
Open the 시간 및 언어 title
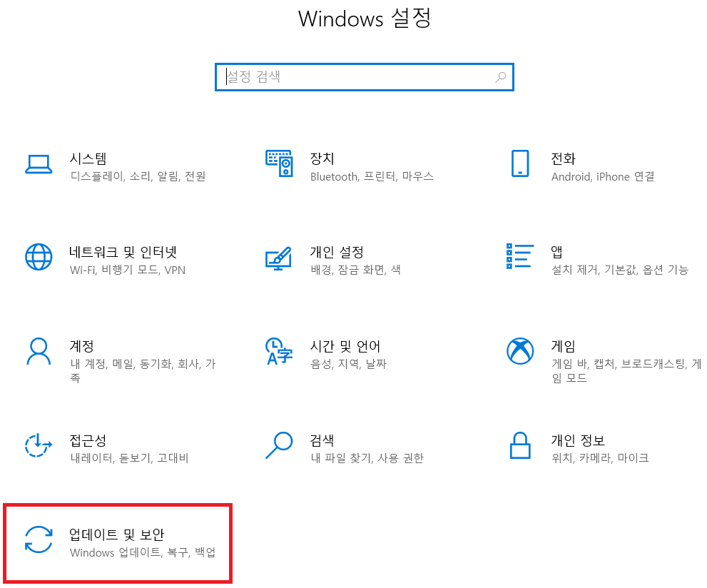[x=345, y=346]
